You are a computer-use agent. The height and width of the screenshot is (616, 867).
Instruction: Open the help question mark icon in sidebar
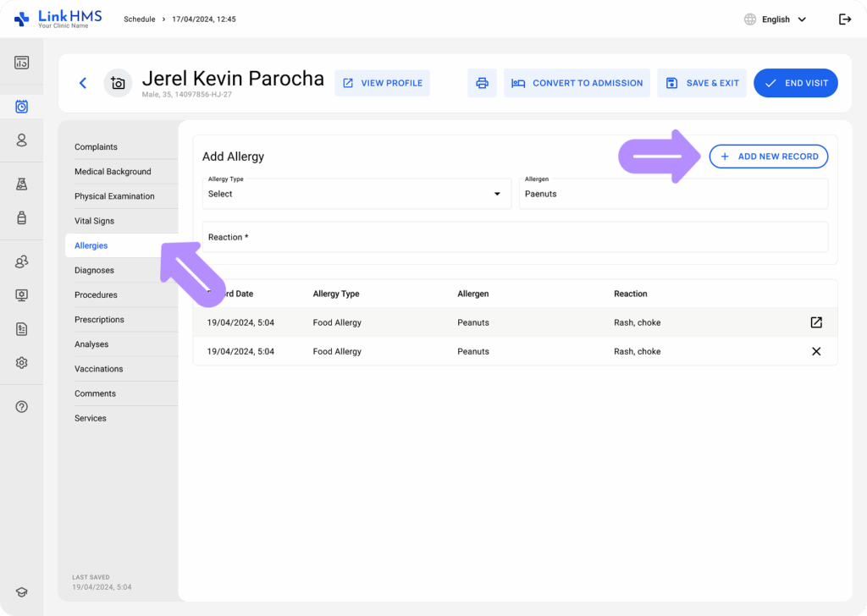tap(22, 406)
